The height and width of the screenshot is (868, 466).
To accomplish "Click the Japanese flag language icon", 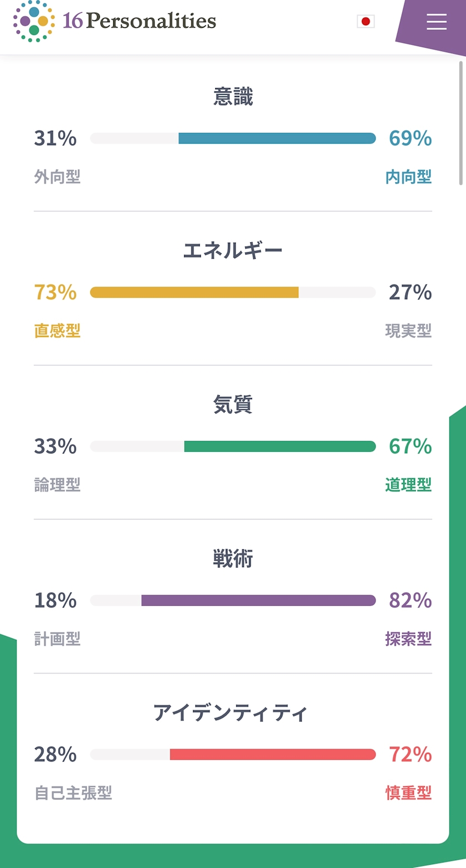I will [x=366, y=22].
